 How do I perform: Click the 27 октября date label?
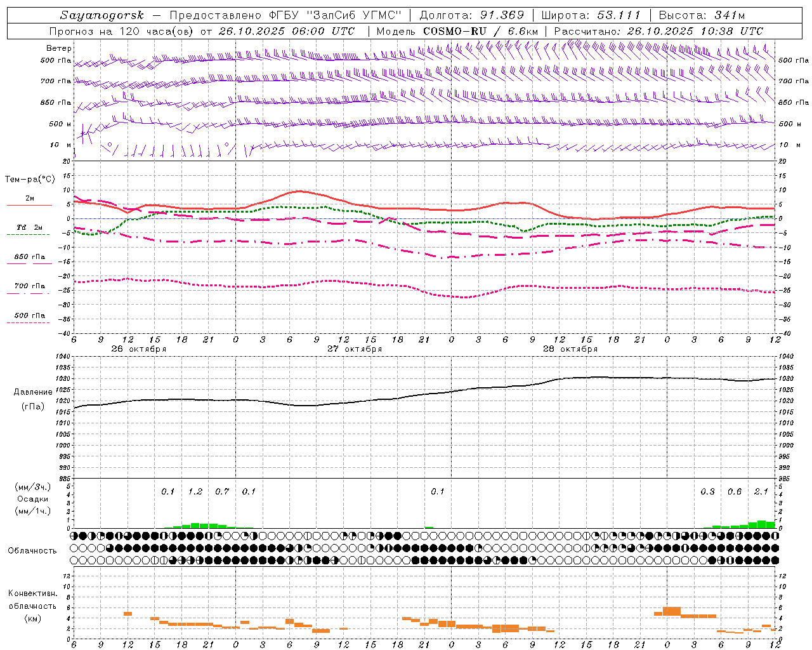click(x=355, y=349)
